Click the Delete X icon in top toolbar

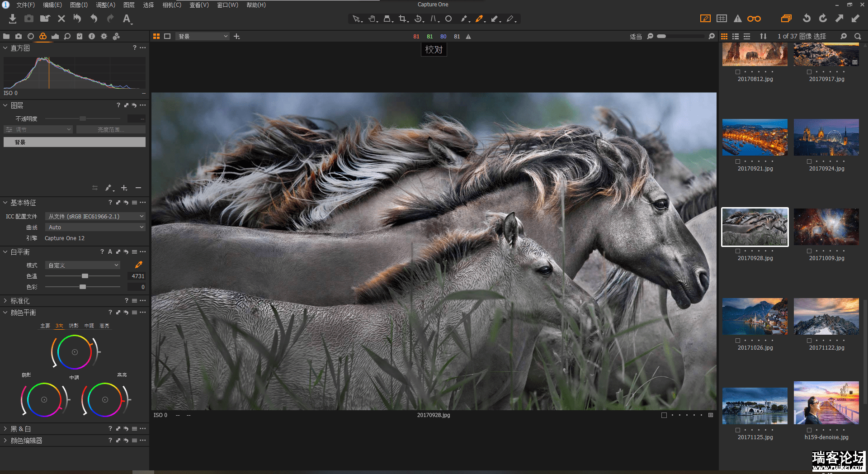click(61, 19)
